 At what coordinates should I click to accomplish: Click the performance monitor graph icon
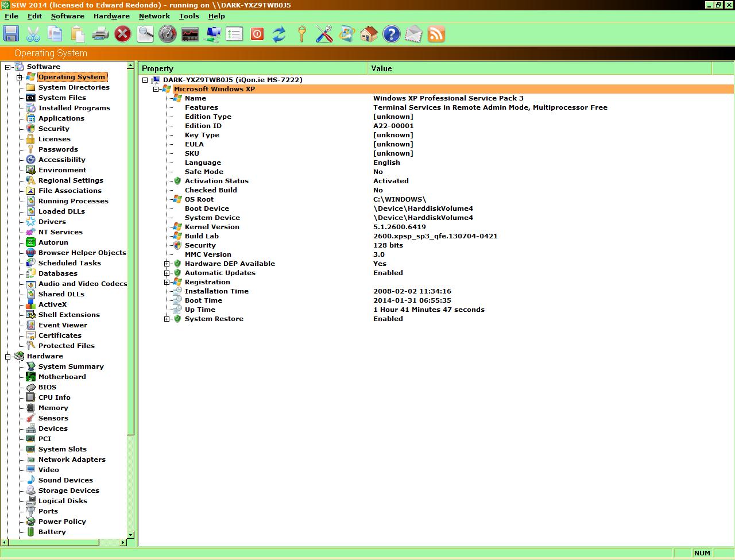click(x=190, y=34)
